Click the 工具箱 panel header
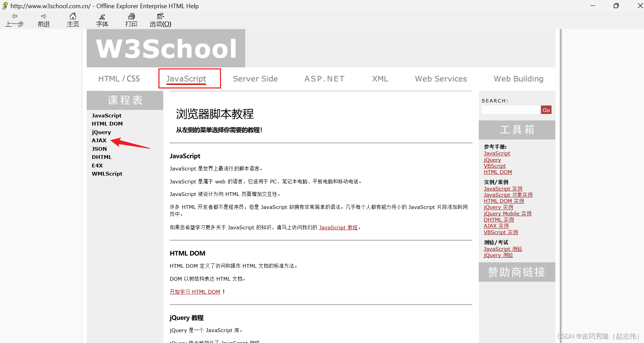 517,130
